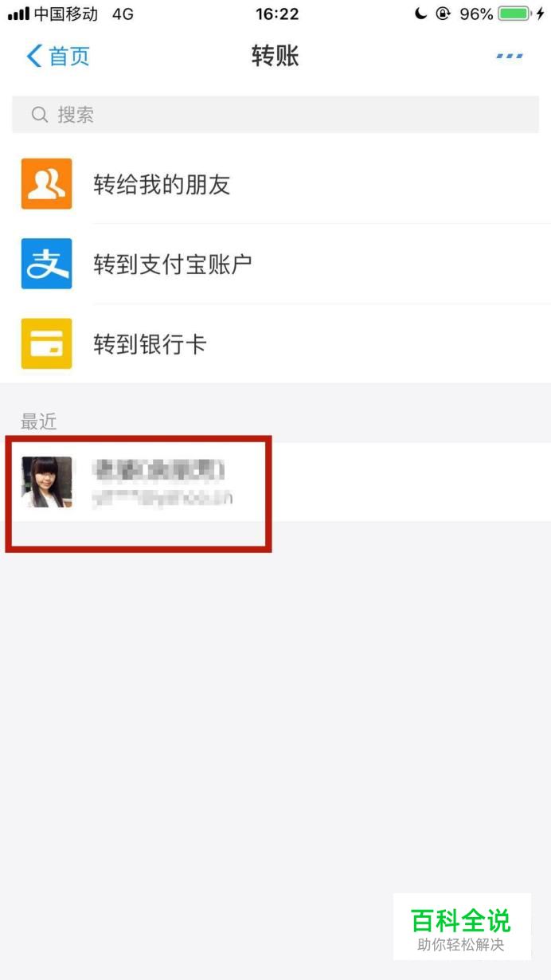The width and height of the screenshot is (551, 980).
Task: Tap the signal strength bars icon
Action: point(18,14)
